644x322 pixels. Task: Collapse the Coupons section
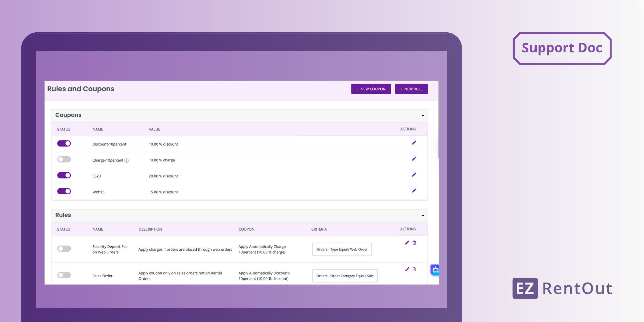tap(423, 115)
